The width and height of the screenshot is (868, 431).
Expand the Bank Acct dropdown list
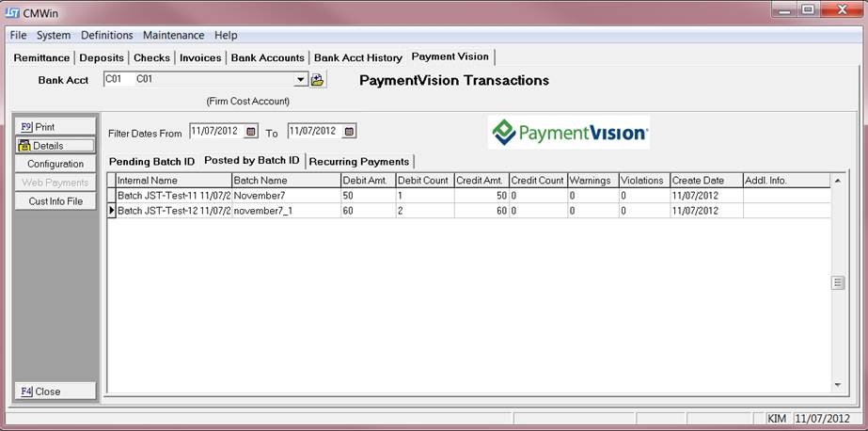pyautogui.click(x=301, y=80)
